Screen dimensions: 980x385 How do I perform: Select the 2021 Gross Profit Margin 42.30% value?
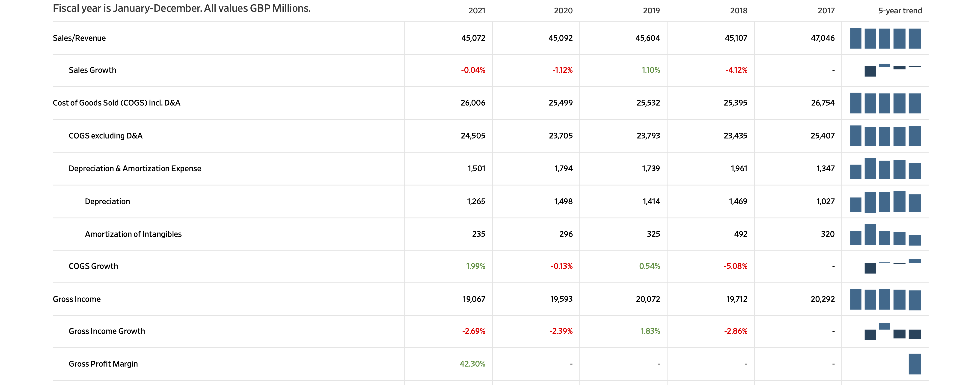pos(472,364)
